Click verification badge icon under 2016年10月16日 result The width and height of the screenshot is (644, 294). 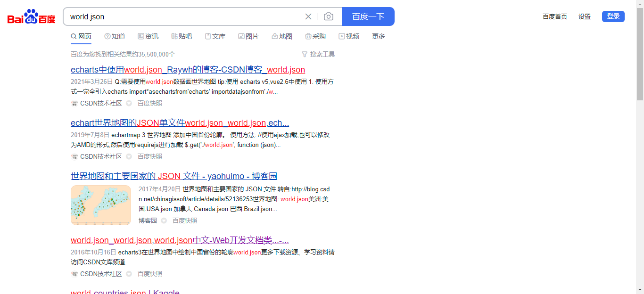(x=129, y=274)
